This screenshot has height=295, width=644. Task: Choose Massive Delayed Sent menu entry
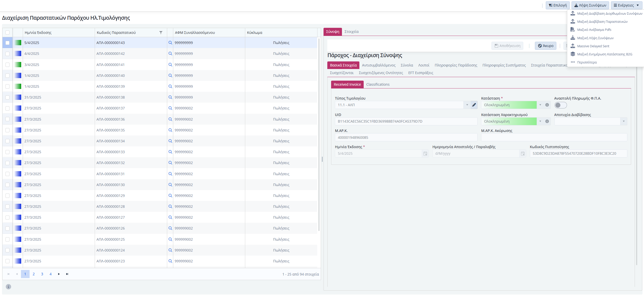coord(593,46)
